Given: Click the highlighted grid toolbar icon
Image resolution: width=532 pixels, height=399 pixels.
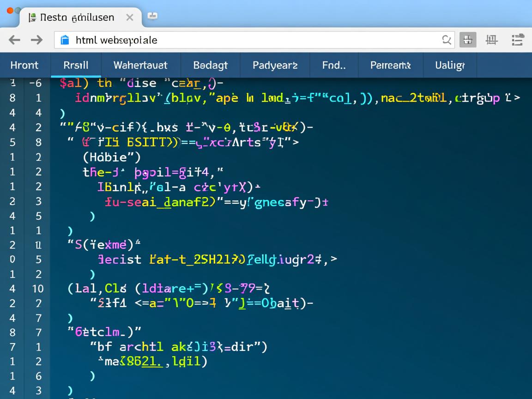Looking at the screenshot, I should pyautogui.click(x=468, y=40).
